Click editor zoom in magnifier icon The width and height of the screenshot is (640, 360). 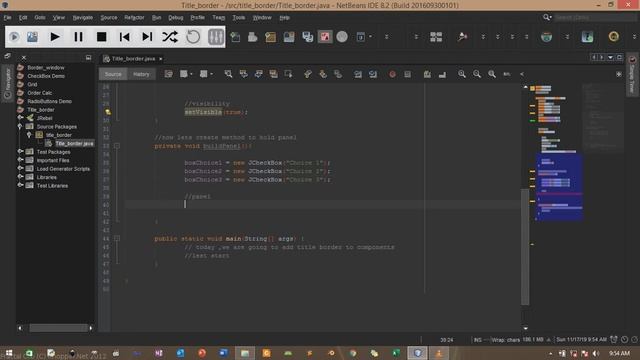pyautogui.click(x=462, y=74)
